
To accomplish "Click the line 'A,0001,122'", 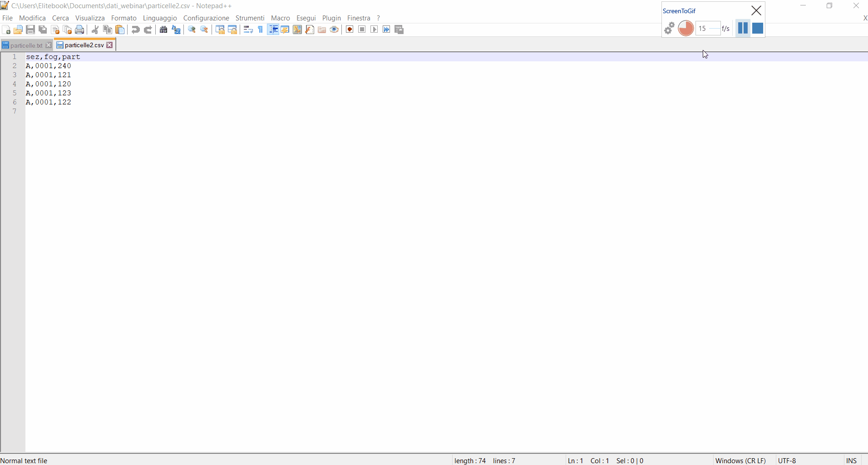I will pos(49,102).
